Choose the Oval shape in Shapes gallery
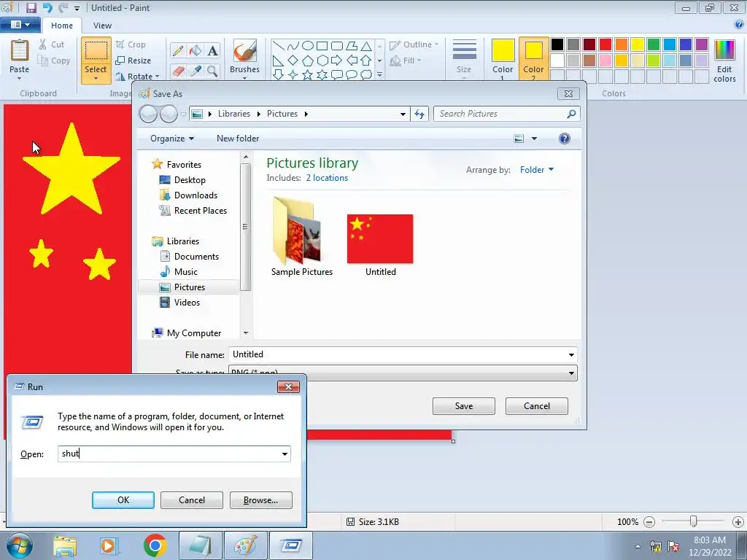The width and height of the screenshot is (747, 560). [308, 46]
